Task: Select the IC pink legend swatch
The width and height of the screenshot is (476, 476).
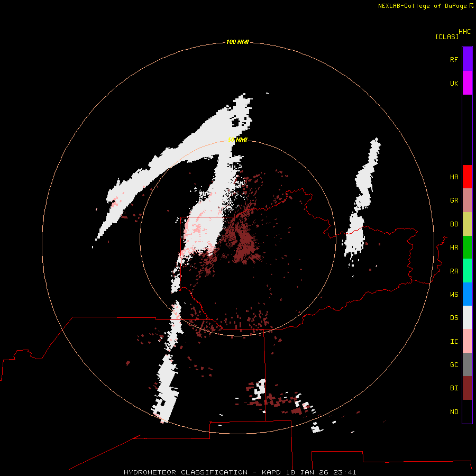Action: 467,341
